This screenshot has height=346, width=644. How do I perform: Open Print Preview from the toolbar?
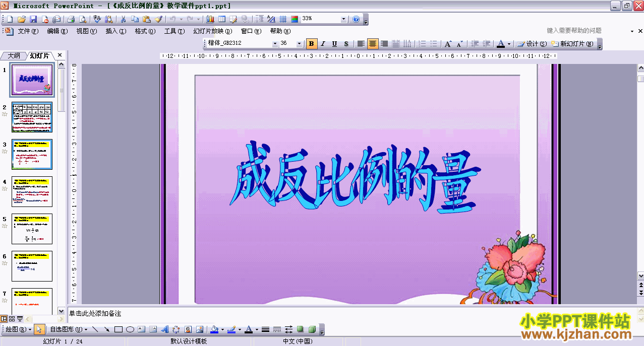click(83, 19)
